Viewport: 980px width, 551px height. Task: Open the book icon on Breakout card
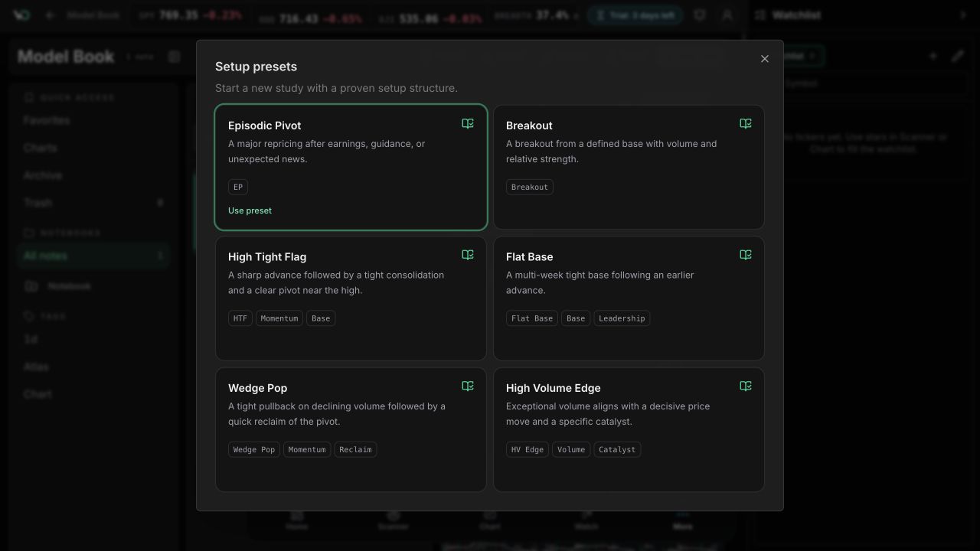click(746, 124)
